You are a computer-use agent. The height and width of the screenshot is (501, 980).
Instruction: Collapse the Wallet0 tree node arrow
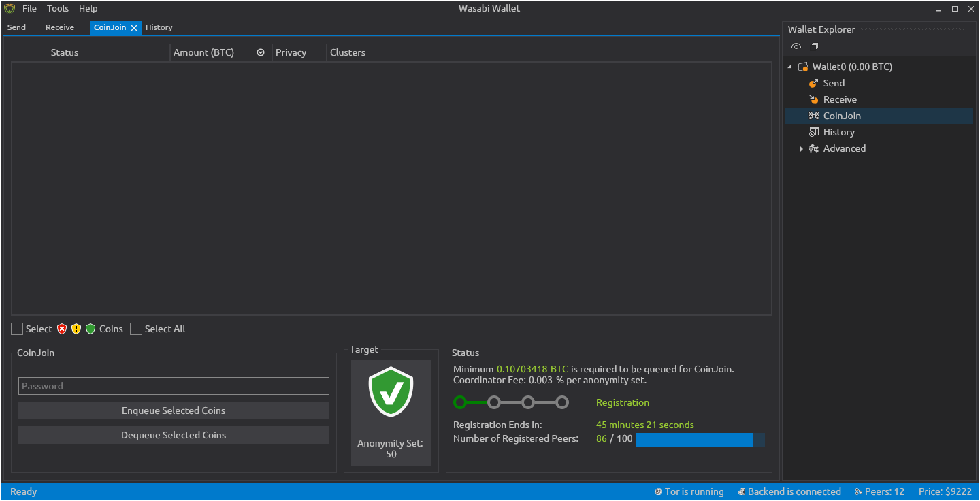[x=789, y=67]
